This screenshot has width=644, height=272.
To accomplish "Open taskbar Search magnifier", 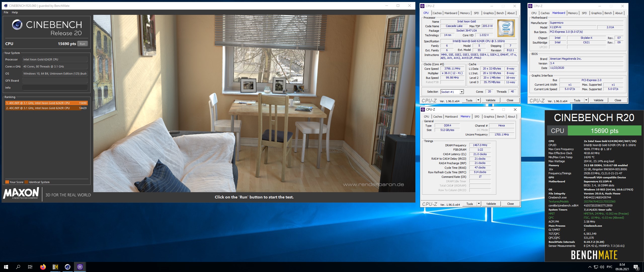I will [x=18, y=267].
